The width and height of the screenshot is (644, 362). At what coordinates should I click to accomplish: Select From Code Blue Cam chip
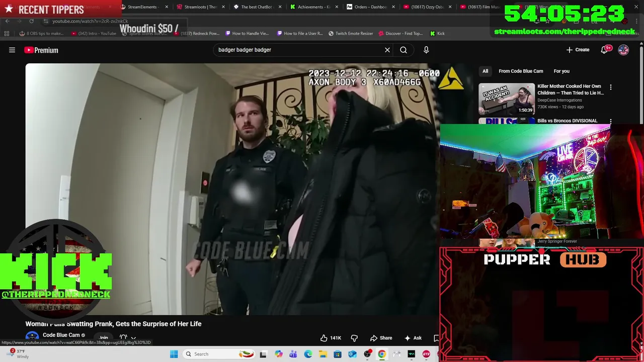click(521, 71)
